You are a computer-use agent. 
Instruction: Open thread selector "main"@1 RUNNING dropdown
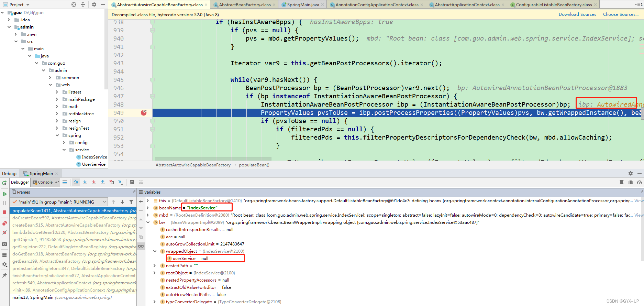(59, 202)
